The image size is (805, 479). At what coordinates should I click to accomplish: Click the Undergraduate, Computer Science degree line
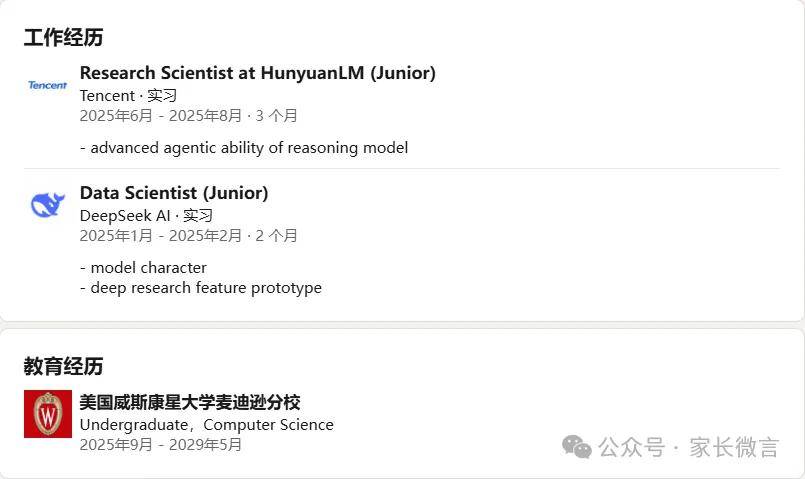(x=206, y=425)
